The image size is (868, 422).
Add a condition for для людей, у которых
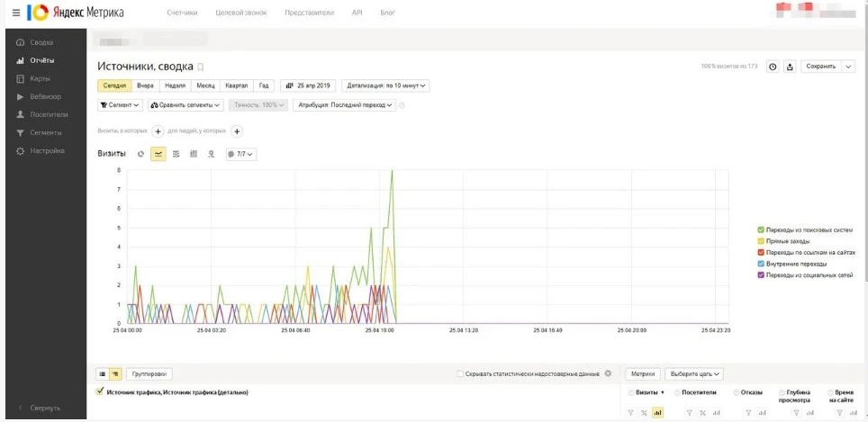[237, 131]
